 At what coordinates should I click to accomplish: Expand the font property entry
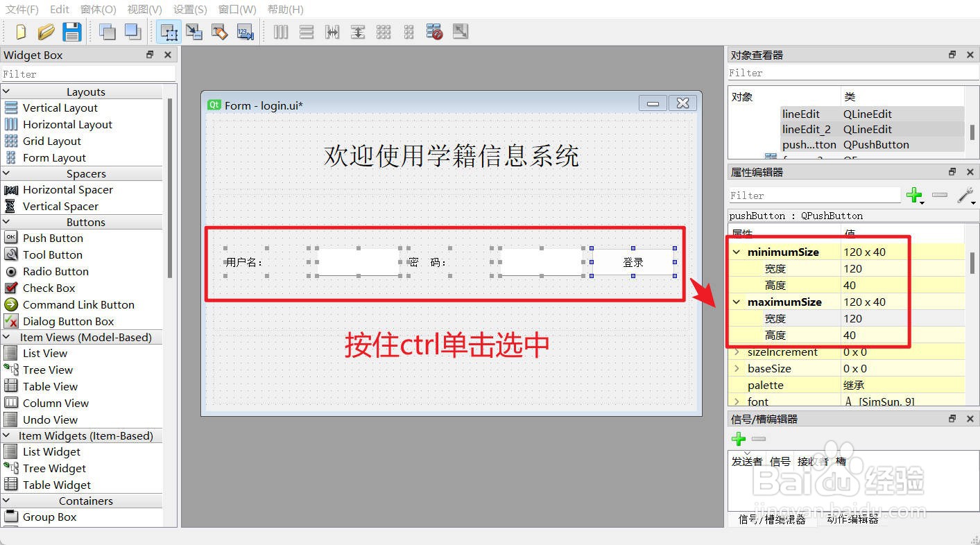coord(737,401)
